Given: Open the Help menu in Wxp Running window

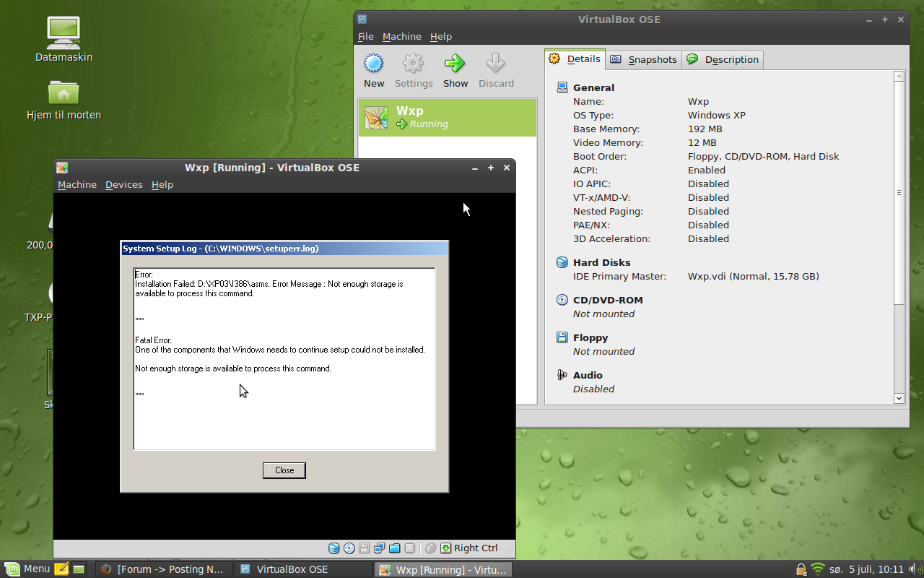Looking at the screenshot, I should 162,184.
